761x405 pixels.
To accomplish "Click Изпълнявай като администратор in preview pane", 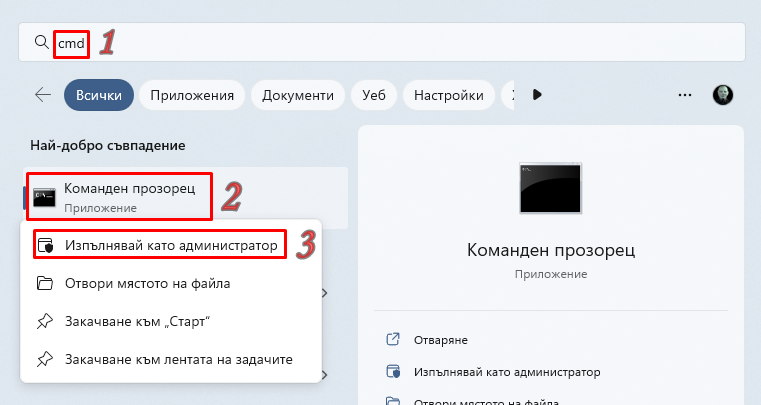I will coord(507,372).
